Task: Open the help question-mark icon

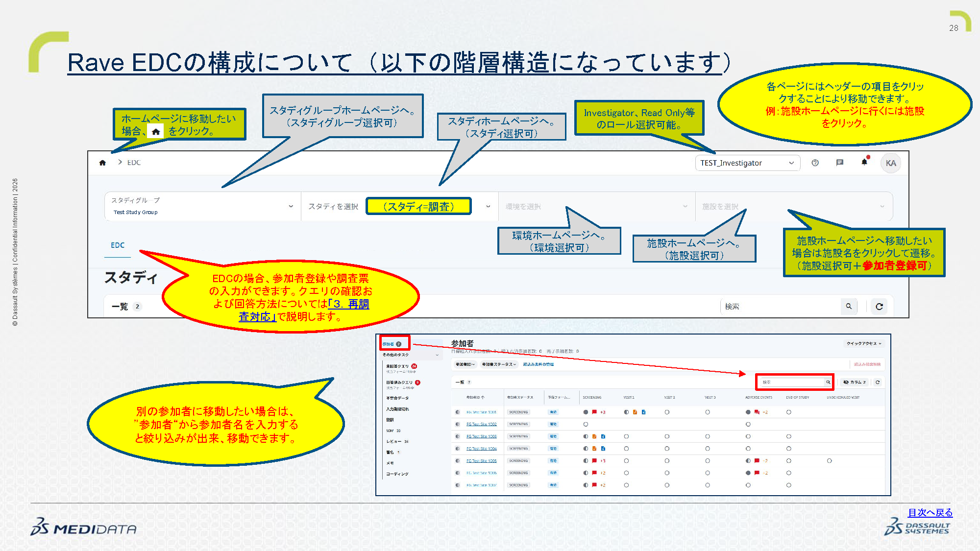Action: [x=815, y=163]
